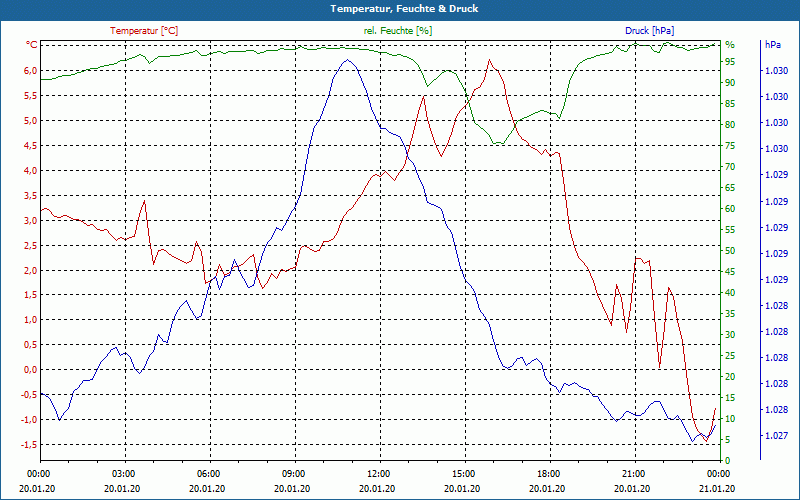This screenshot has height=500, width=800.
Task: Click the green 15 humidity axis value
Action: point(730,398)
